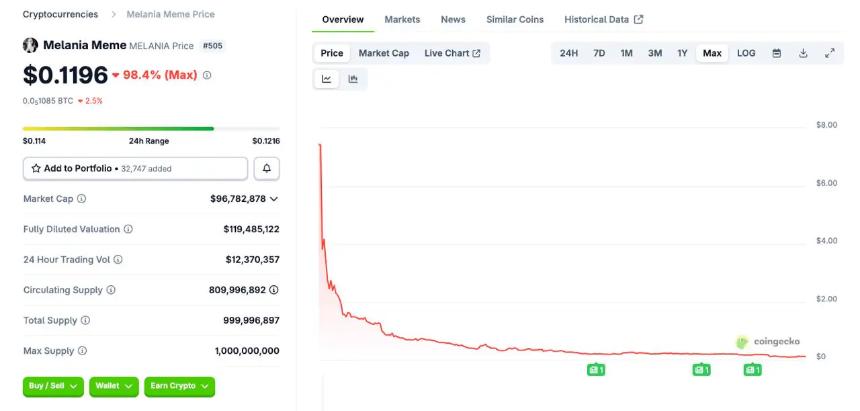Viewport: 860px width, 411px height.
Task: Click Add to Portfolio button
Action: pos(135,168)
